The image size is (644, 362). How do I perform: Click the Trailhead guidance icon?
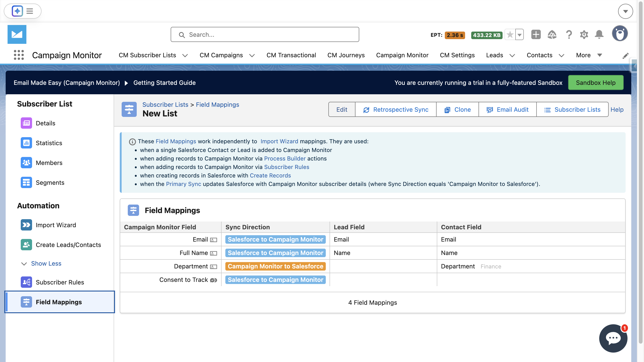pos(552,34)
